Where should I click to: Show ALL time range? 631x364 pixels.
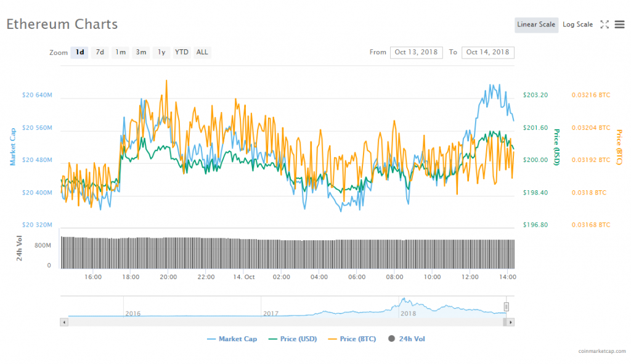pos(202,52)
